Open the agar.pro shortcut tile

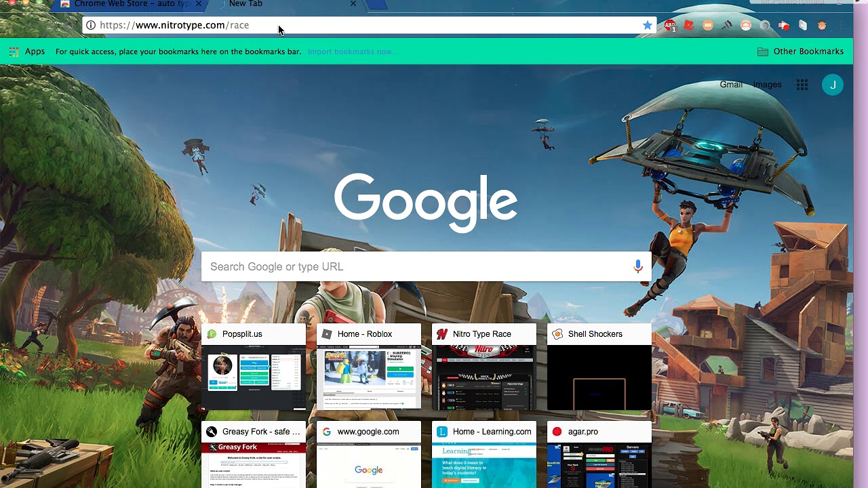click(599, 455)
